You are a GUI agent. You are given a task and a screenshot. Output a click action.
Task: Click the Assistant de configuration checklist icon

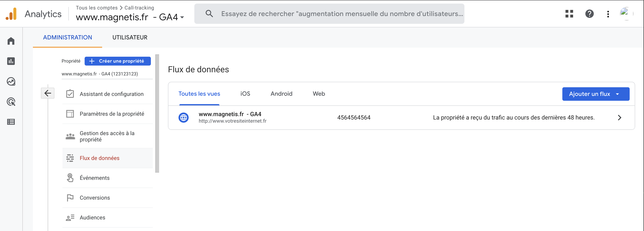point(70,94)
